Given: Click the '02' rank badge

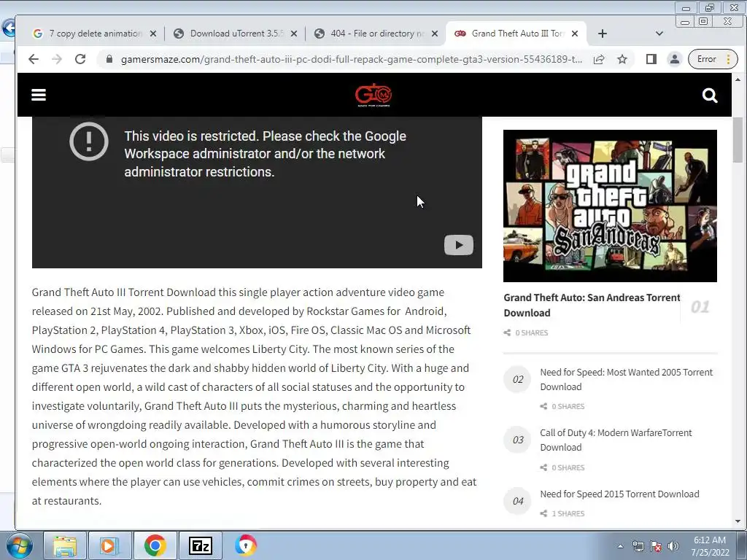Looking at the screenshot, I should (x=517, y=379).
